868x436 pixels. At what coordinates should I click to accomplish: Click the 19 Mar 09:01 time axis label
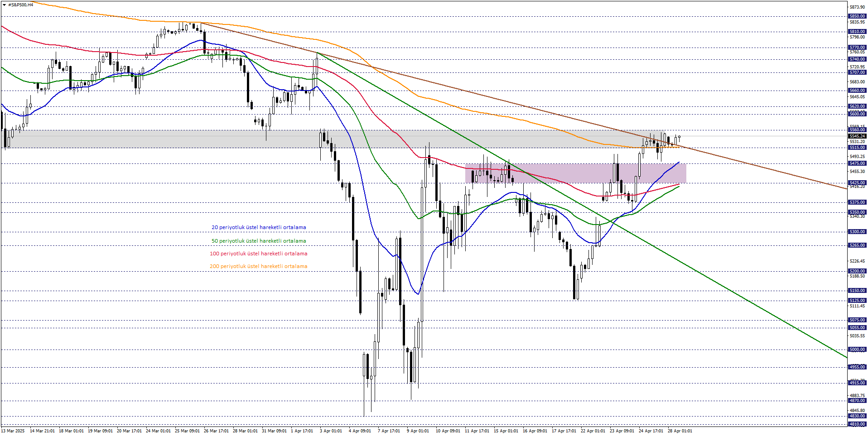[x=100, y=431]
